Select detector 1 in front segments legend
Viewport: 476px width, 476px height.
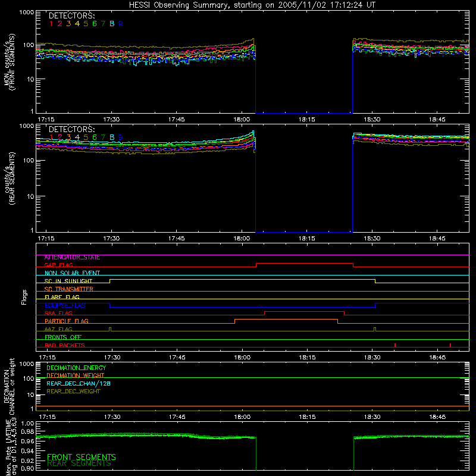pyautogui.click(x=51, y=24)
